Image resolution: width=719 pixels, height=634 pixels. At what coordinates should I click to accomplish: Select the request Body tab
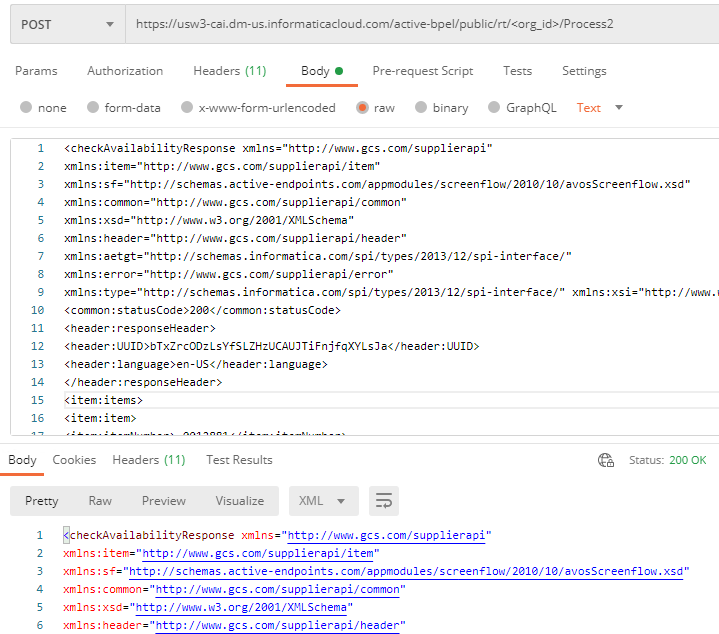pyautogui.click(x=321, y=71)
